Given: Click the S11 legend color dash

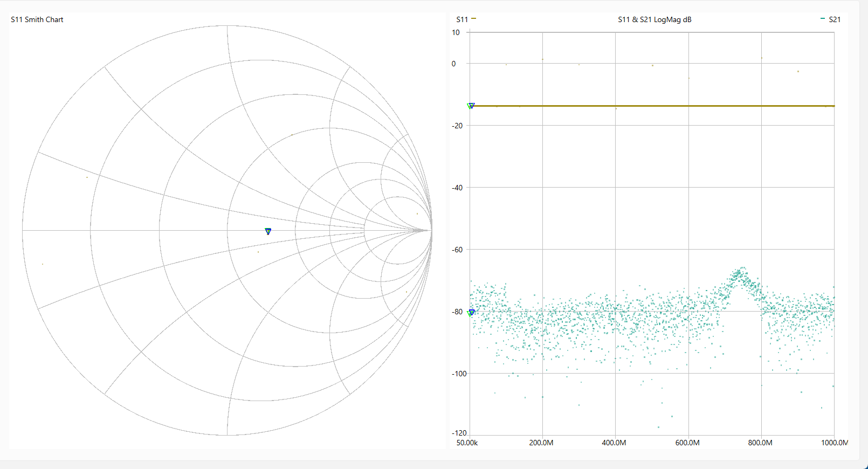Looking at the screenshot, I should coord(473,19).
